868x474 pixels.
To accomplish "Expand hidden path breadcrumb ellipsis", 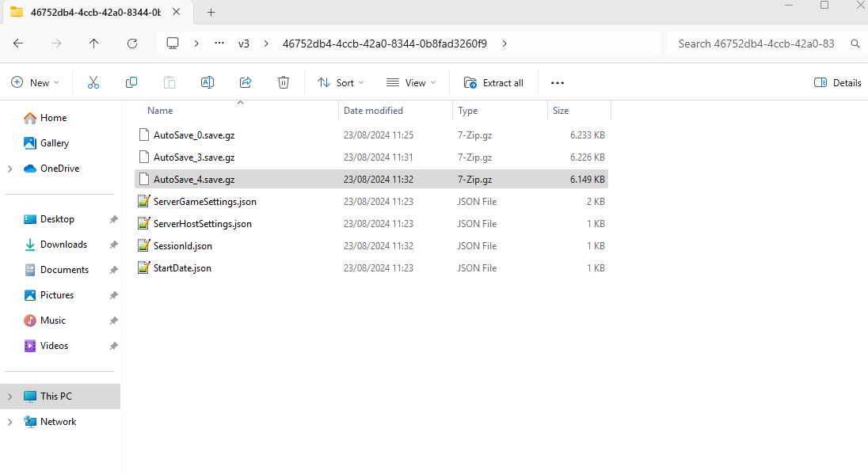I will pyautogui.click(x=219, y=44).
